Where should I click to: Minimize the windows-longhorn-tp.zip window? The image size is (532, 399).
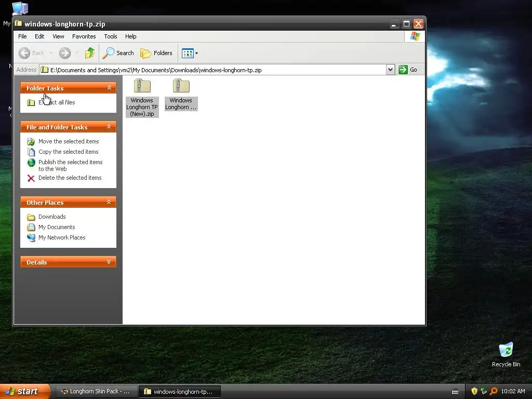[x=394, y=24]
